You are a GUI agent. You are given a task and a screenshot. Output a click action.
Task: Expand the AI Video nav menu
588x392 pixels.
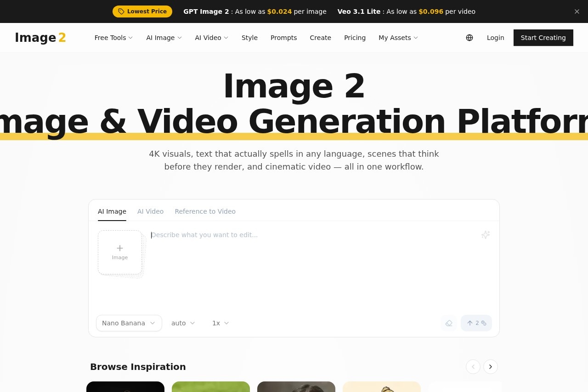click(x=211, y=38)
